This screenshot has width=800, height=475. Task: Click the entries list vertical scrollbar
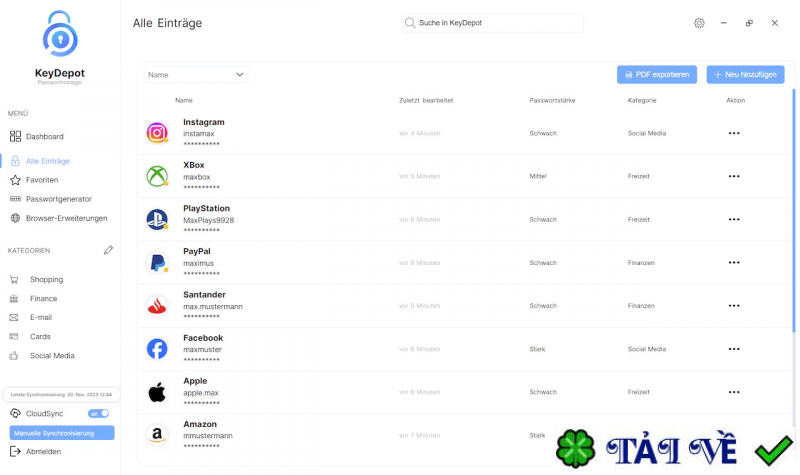click(793, 211)
